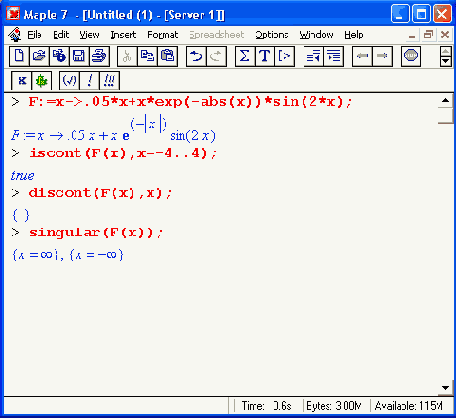
Task: Click the Maple leaf input mode icon
Action: (42, 81)
